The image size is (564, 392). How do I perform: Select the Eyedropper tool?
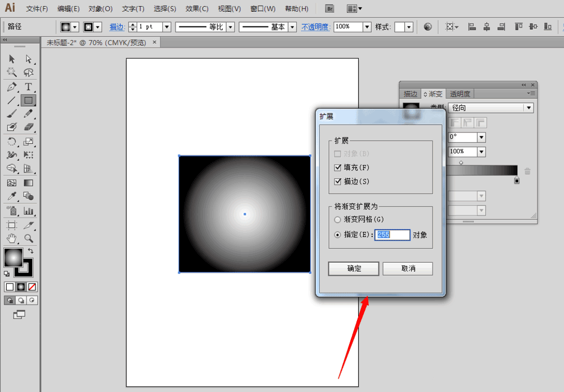click(x=11, y=196)
